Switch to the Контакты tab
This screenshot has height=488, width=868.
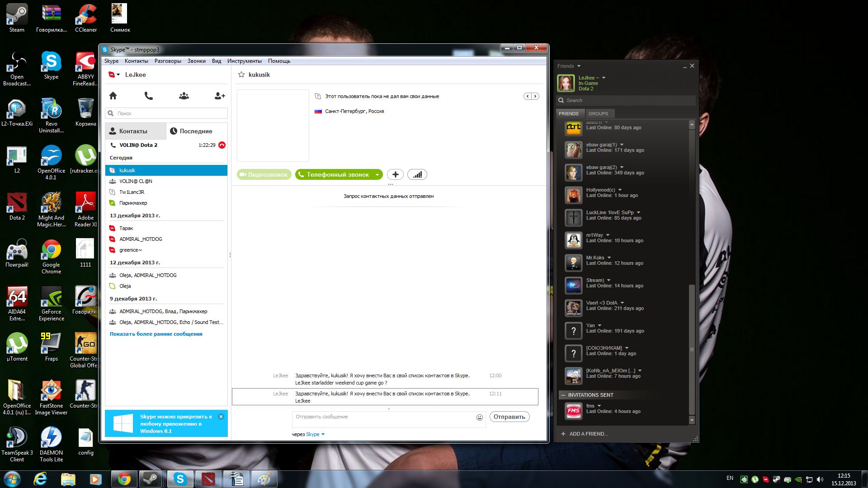point(136,131)
